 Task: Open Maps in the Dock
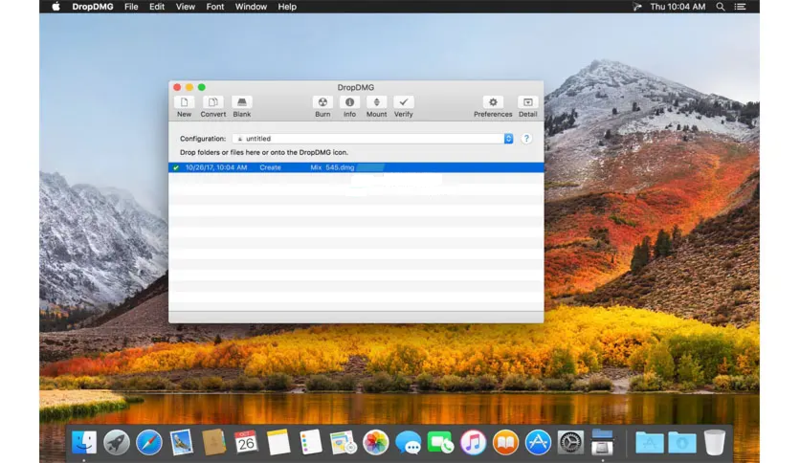pos(343,442)
